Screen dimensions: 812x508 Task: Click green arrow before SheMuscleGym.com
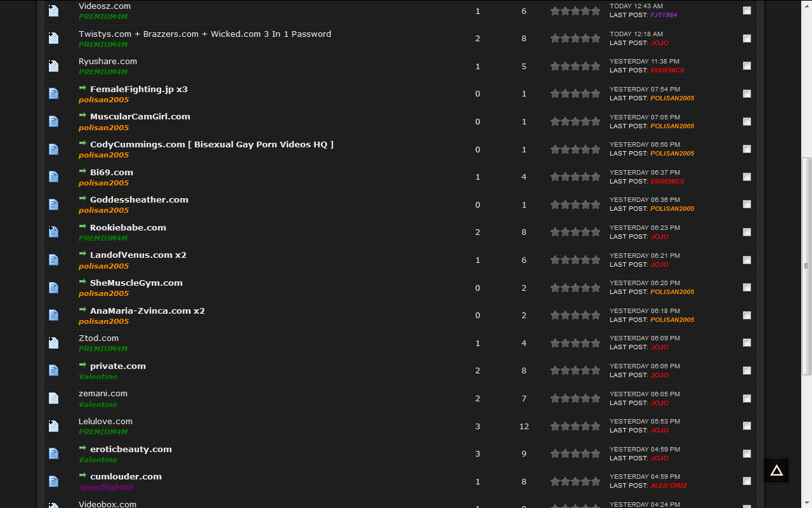point(82,282)
